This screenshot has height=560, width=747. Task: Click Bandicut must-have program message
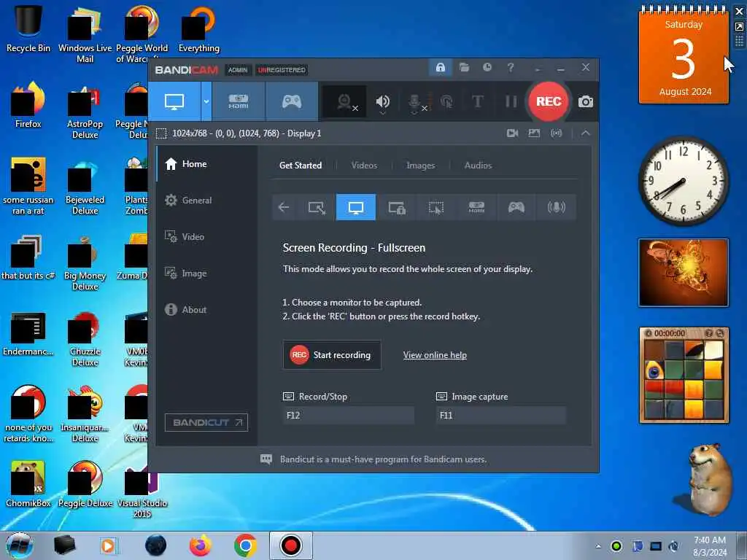[x=383, y=459]
